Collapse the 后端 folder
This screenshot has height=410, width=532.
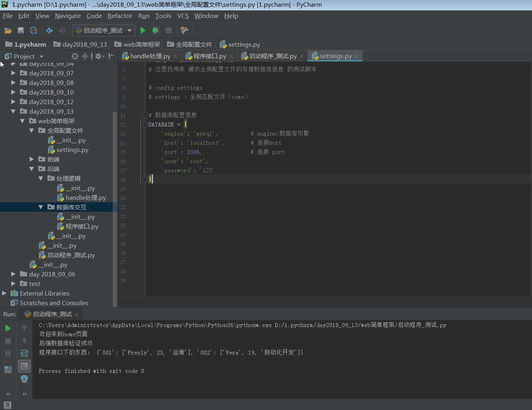click(31, 169)
